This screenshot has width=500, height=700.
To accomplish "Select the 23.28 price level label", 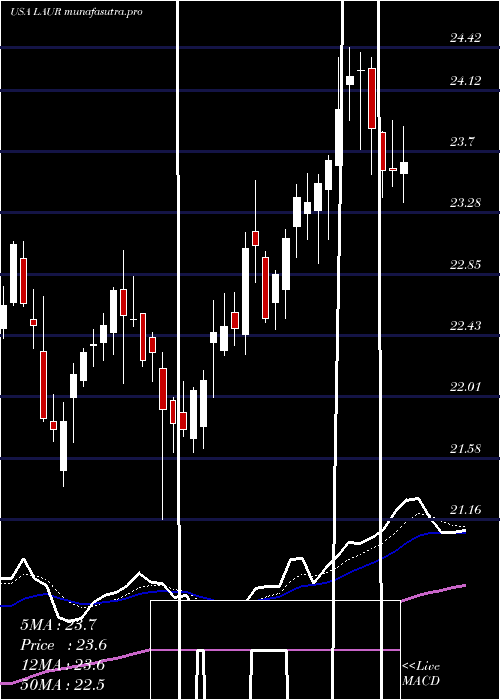I will (x=466, y=203).
